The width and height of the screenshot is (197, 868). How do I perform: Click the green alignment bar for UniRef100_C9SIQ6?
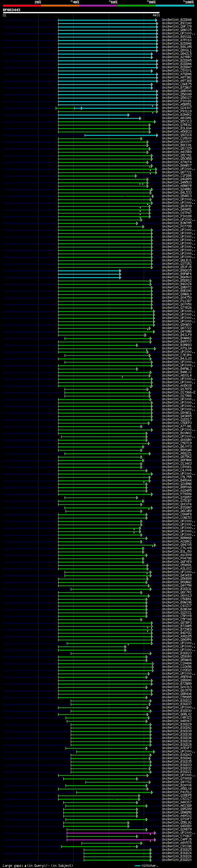click(x=100, y=846)
